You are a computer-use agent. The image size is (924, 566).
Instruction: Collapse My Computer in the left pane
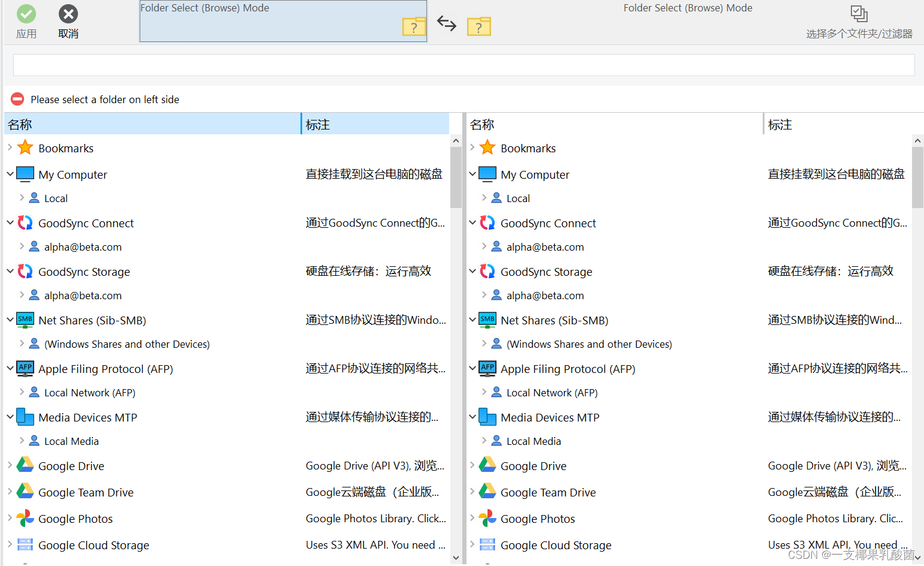pyautogui.click(x=10, y=174)
